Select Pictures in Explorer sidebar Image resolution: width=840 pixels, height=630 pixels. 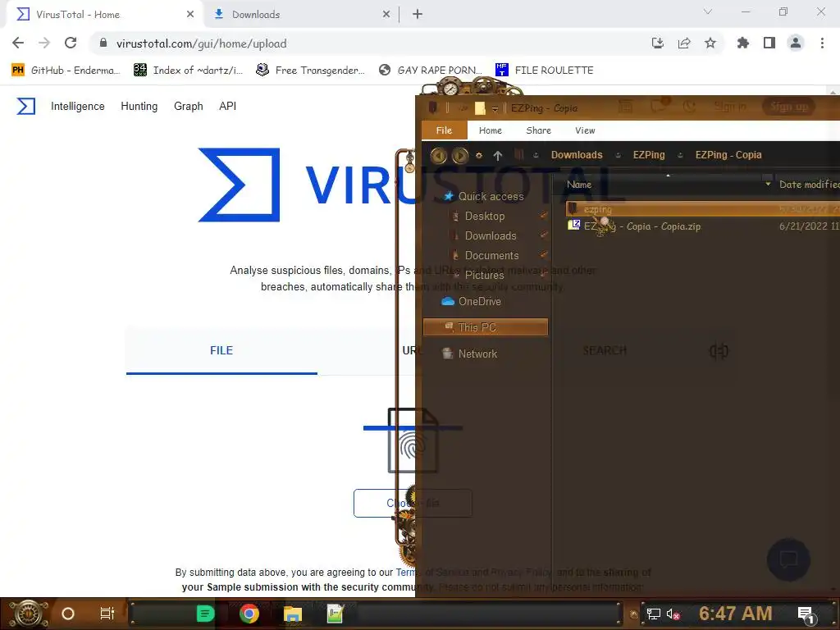click(x=484, y=275)
